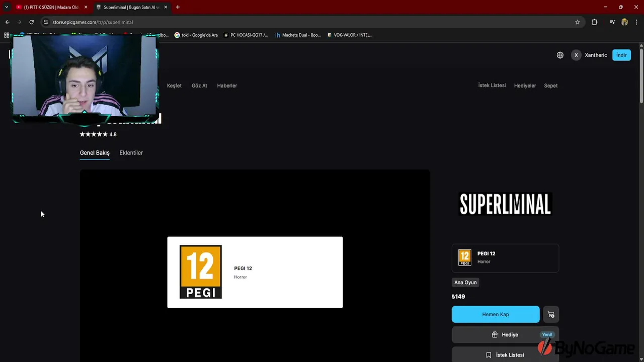This screenshot has width=644, height=362.
Task: Open Haberler navigation item
Action: [227, 85]
